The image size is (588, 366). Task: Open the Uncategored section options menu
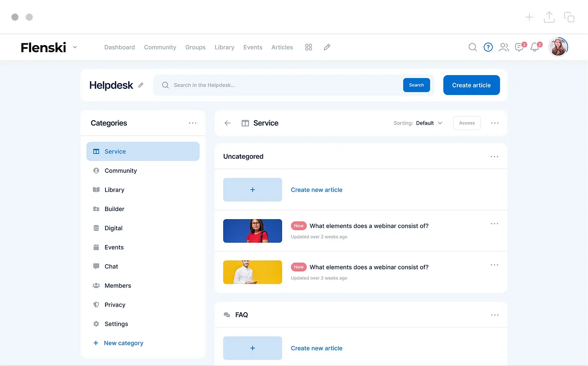[x=494, y=156]
